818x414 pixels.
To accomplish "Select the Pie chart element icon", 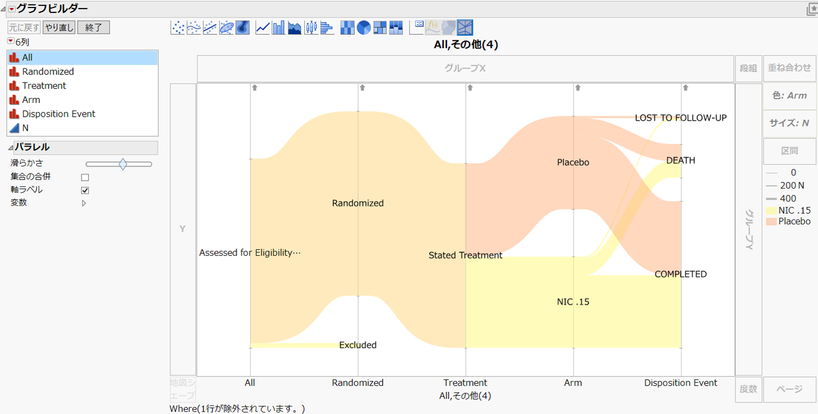I will [364, 28].
